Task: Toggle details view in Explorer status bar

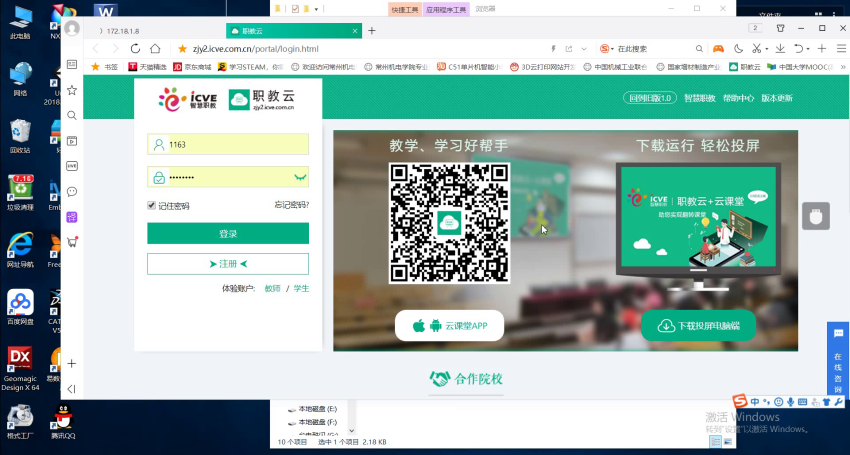Action: pos(716,442)
